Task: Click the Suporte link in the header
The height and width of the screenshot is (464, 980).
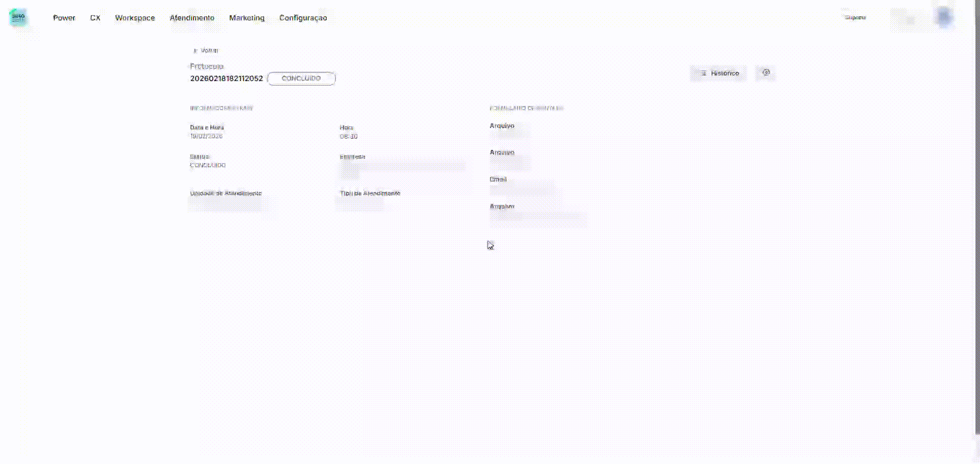Action: click(855, 17)
